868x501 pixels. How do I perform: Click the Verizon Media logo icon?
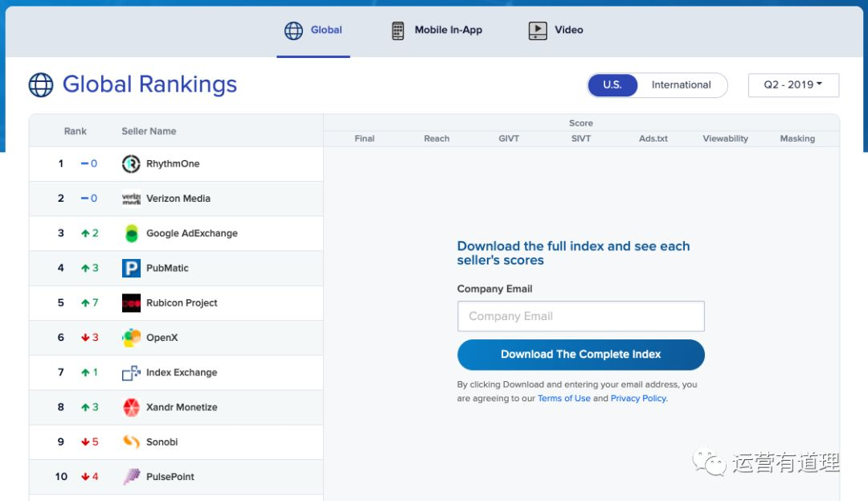tap(131, 198)
